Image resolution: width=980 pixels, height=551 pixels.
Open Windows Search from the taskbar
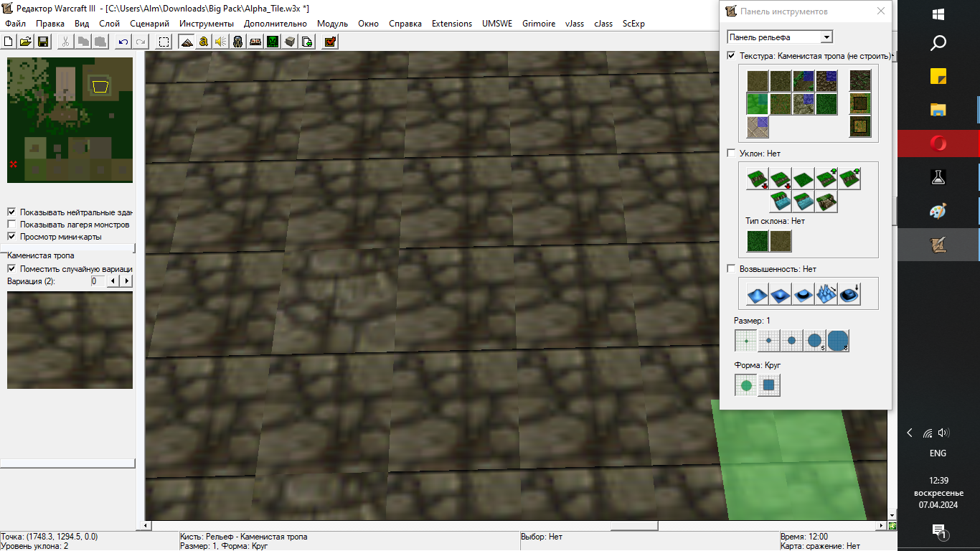(x=938, y=44)
